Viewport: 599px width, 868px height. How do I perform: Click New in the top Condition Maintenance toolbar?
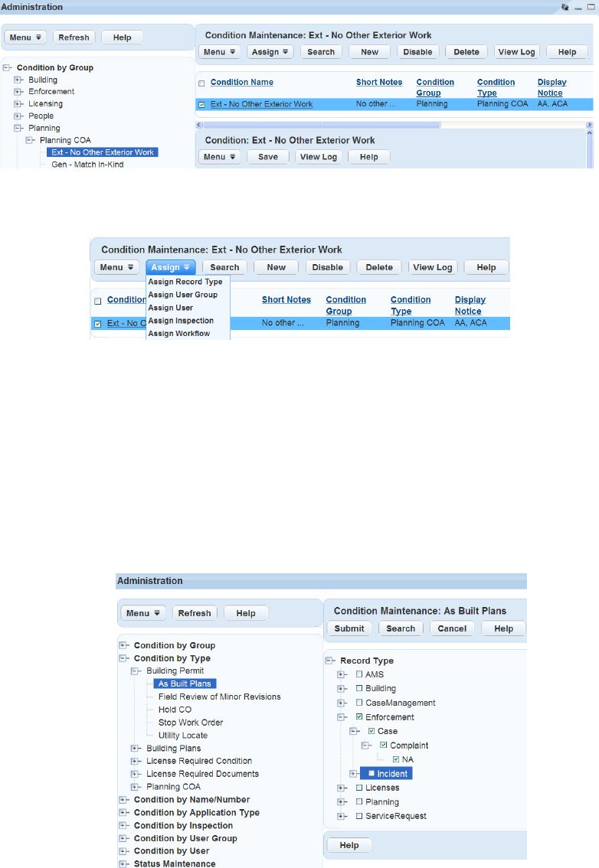[370, 51]
